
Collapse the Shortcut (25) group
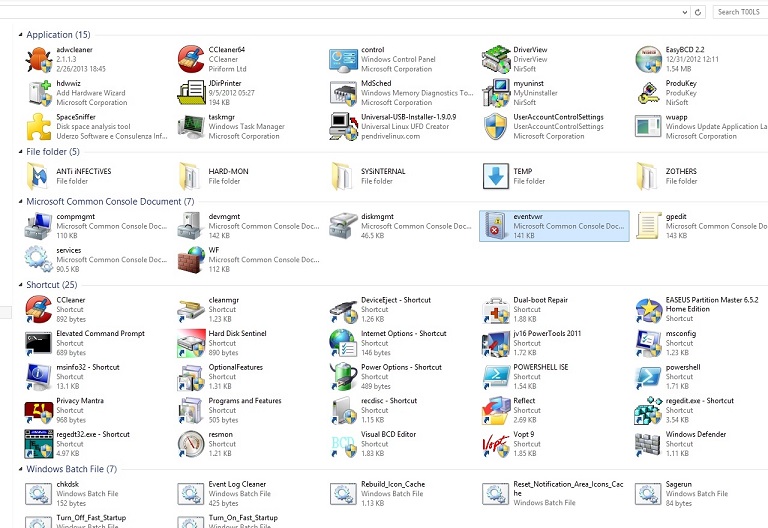tap(21, 285)
